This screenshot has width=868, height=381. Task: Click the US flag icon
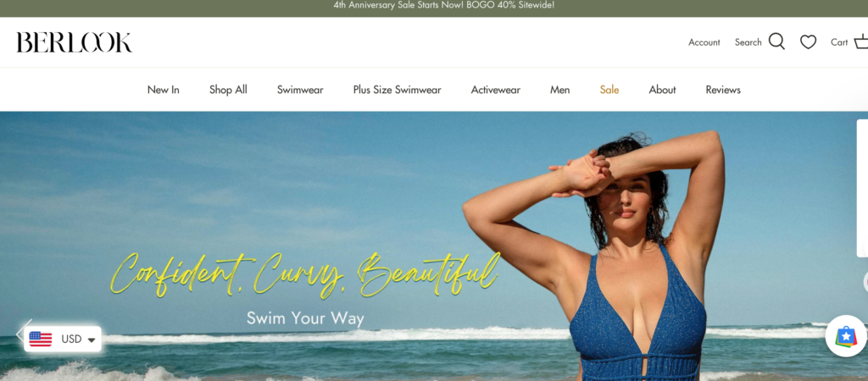41,339
